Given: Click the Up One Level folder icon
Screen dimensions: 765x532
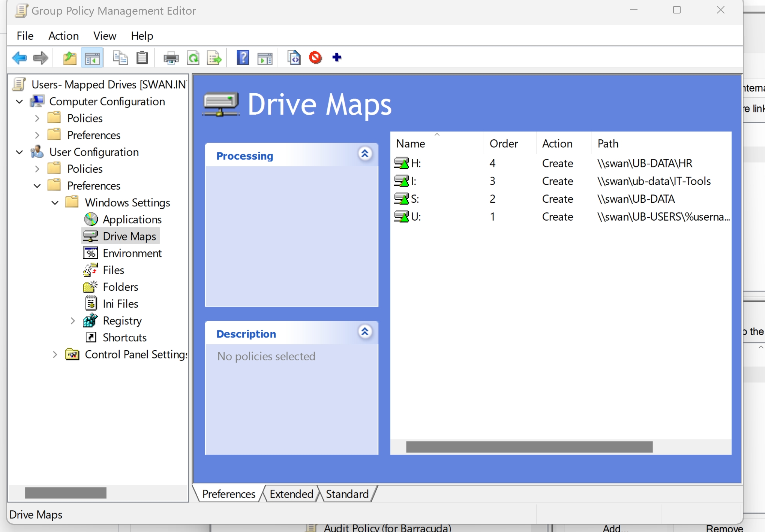Looking at the screenshot, I should pyautogui.click(x=69, y=58).
